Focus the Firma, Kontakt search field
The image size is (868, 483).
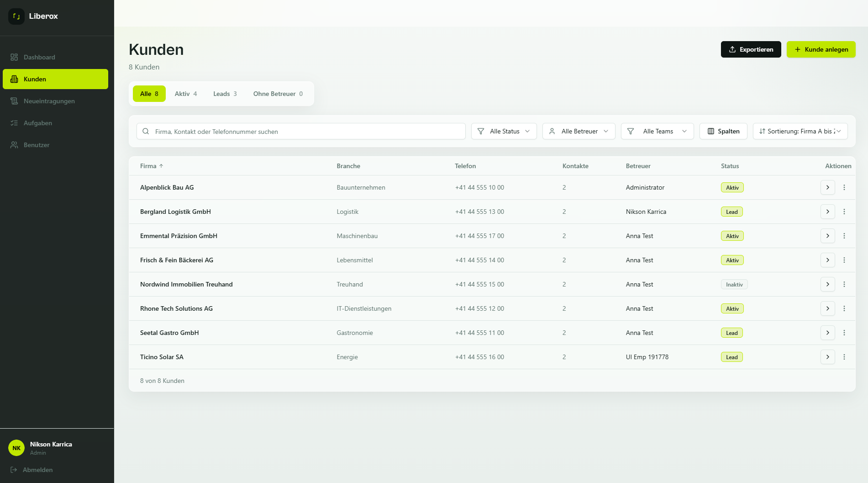[301, 131]
